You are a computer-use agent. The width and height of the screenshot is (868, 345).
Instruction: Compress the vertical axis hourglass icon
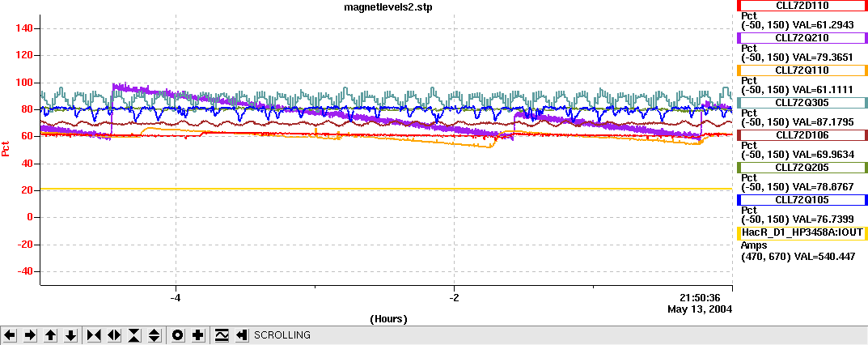[x=134, y=335]
